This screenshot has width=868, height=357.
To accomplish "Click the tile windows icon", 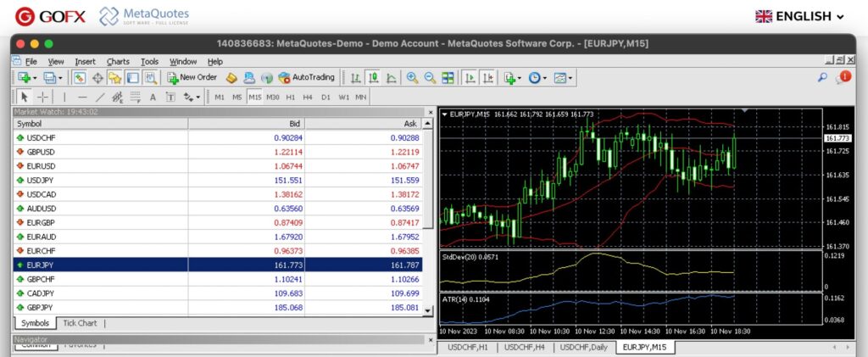I will pyautogui.click(x=447, y=77).
